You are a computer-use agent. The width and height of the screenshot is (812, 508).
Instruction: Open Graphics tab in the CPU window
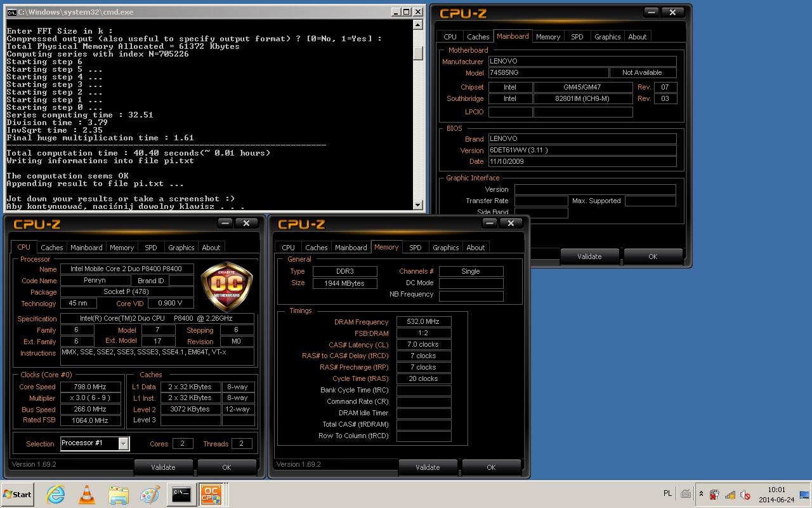[181, 248]
